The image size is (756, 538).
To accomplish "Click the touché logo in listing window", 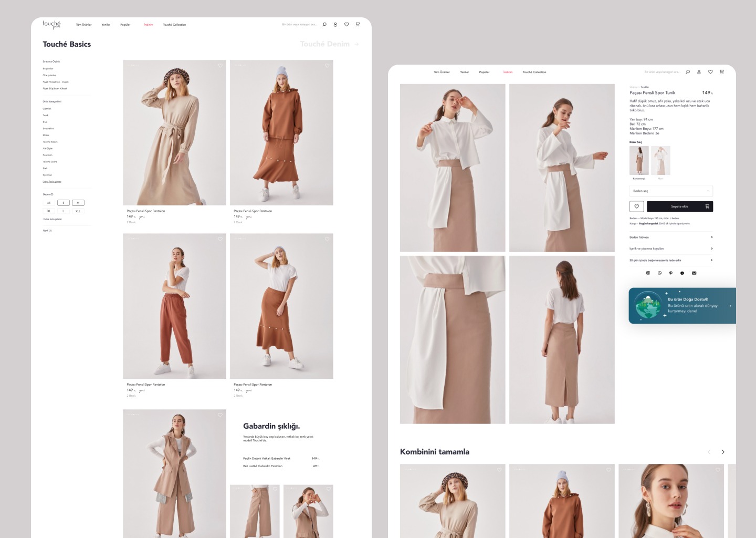I will (x=52, y=24).
